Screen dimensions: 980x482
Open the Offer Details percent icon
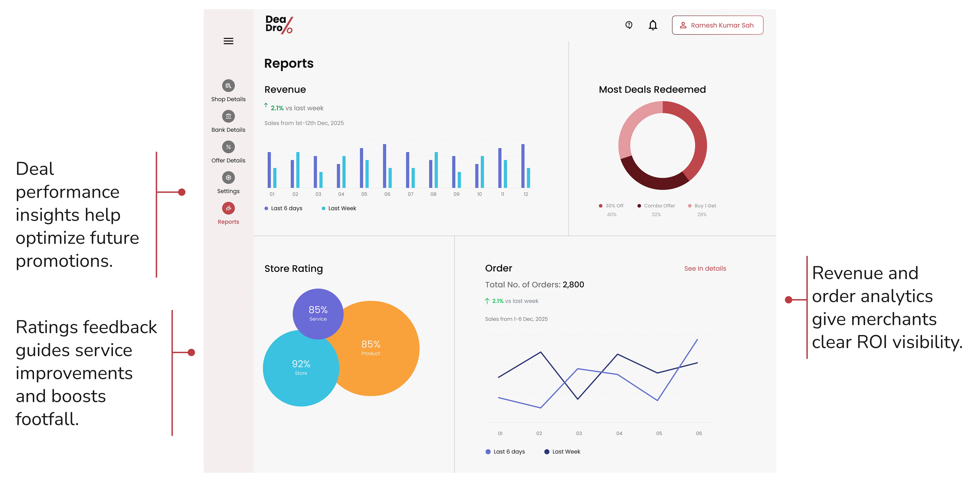point(228,147)
